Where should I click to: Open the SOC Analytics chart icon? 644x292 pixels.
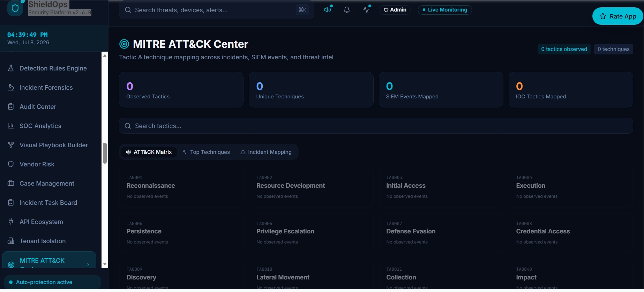11,126
